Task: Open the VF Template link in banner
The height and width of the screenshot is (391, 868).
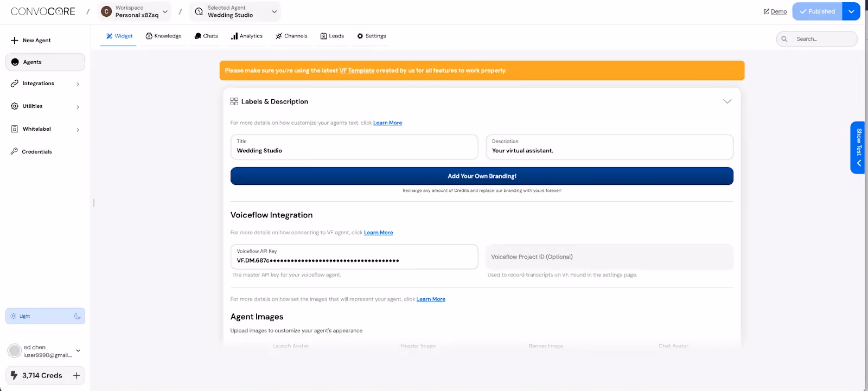Action: [x=357, y=70]
